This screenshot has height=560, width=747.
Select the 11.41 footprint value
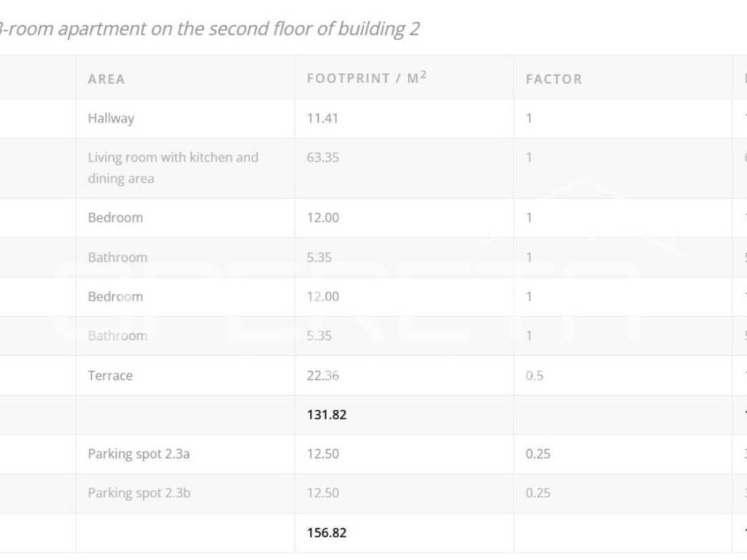pos(322,118)
